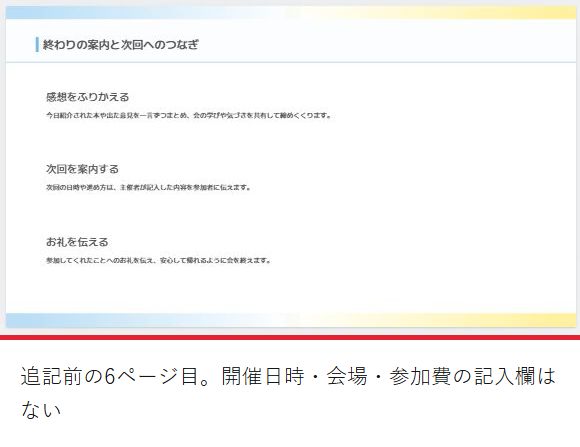
Task: Select the heading お礼を伝える
Action: [x=77, y=242]
